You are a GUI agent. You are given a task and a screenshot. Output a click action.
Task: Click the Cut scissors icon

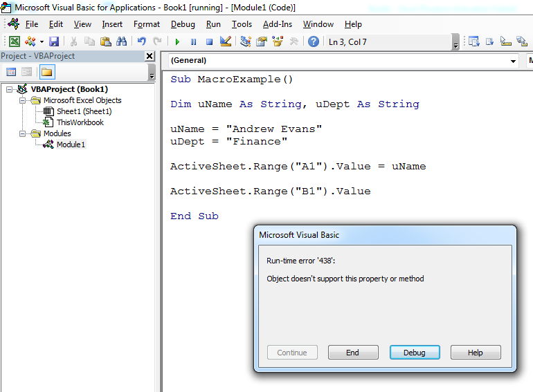coord(73,41)
